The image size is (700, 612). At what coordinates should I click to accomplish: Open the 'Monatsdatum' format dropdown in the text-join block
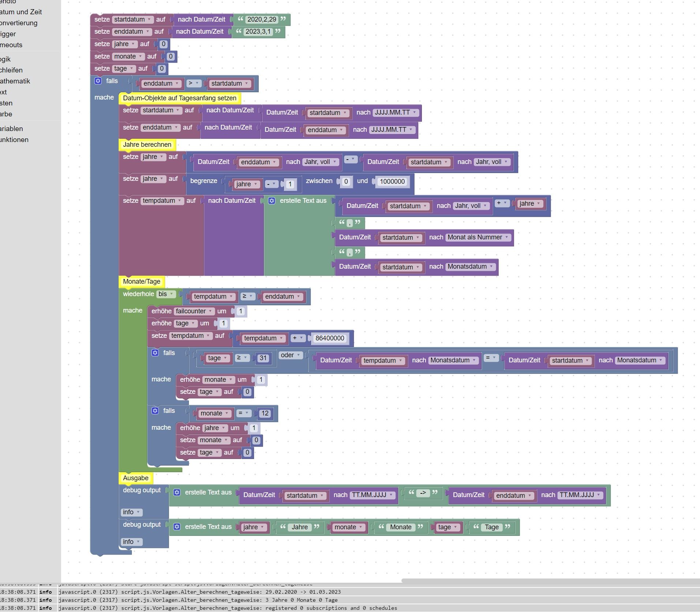click(471, 266)
